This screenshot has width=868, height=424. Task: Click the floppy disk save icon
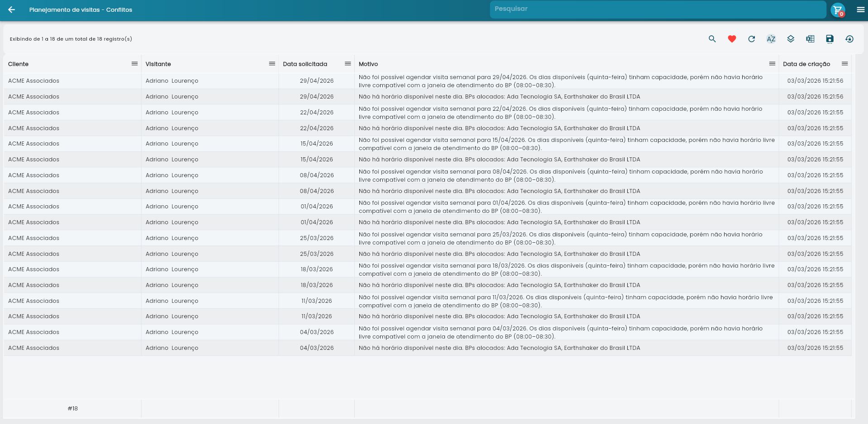[x=830, y=39]
